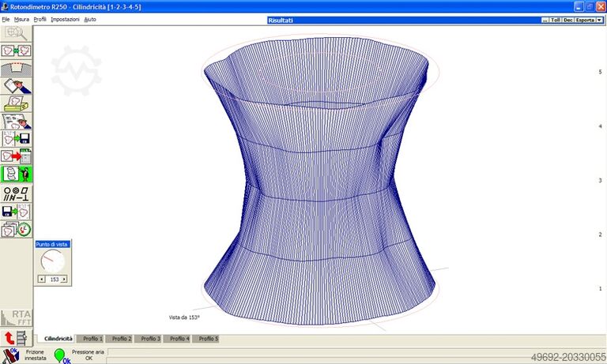The height and width of the screenshot is (364, 607).
Task: Click the Punto di vista angle dial
Action: tap(52, 261)
